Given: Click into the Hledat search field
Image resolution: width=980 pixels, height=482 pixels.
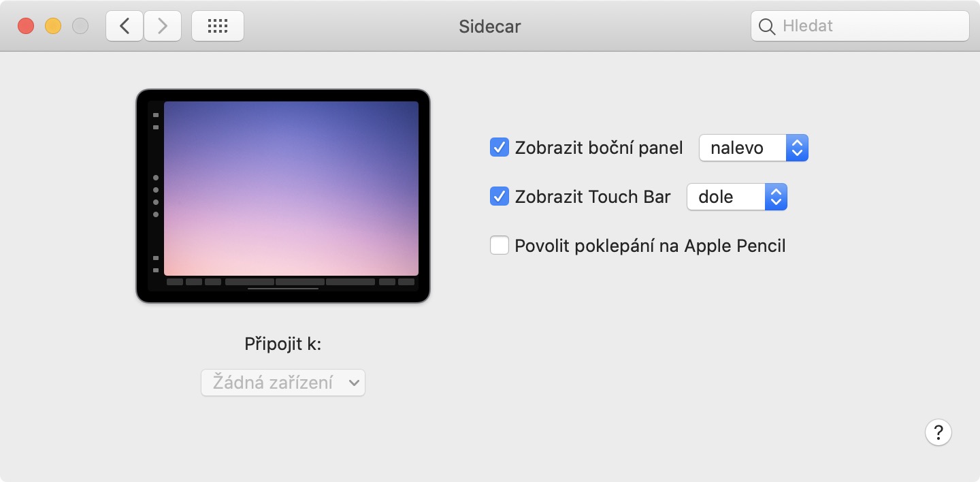Looking at the screenshot, I should 871,27.
